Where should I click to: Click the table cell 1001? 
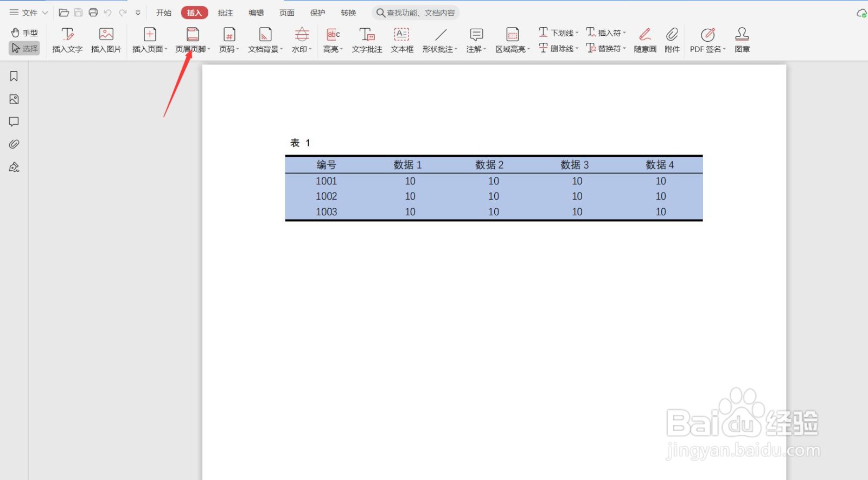pyautogui.click(x=327, y=181)
